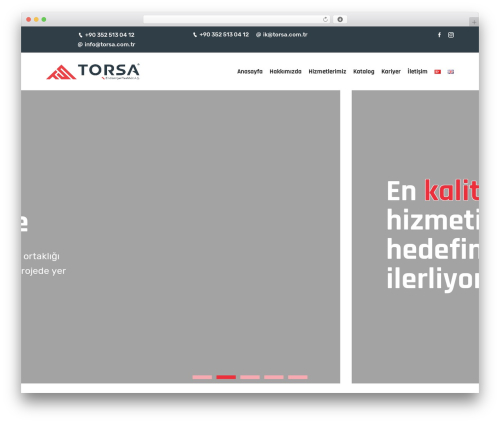Click the info@torsa.com.tr email link
The image size is (500, 423).
click(x=110, y=44)
